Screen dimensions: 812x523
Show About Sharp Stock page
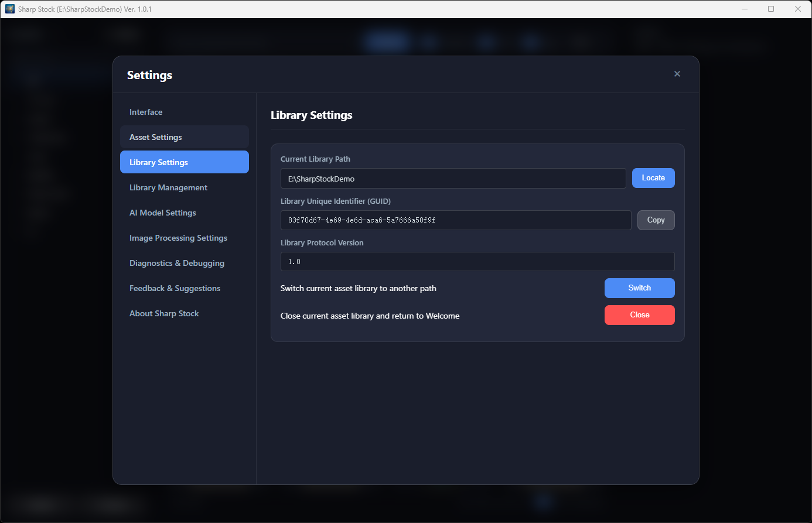185,313
